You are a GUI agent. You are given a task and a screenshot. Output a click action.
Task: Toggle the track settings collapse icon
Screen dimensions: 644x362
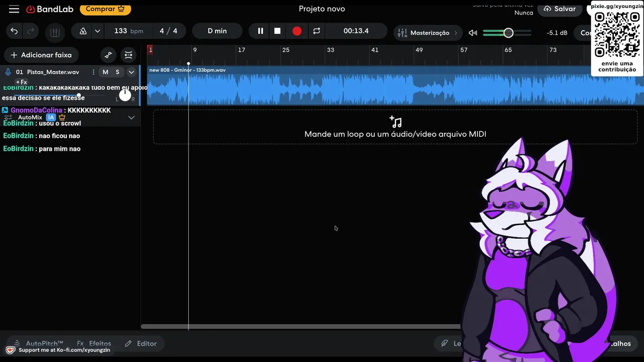point(129,55)
